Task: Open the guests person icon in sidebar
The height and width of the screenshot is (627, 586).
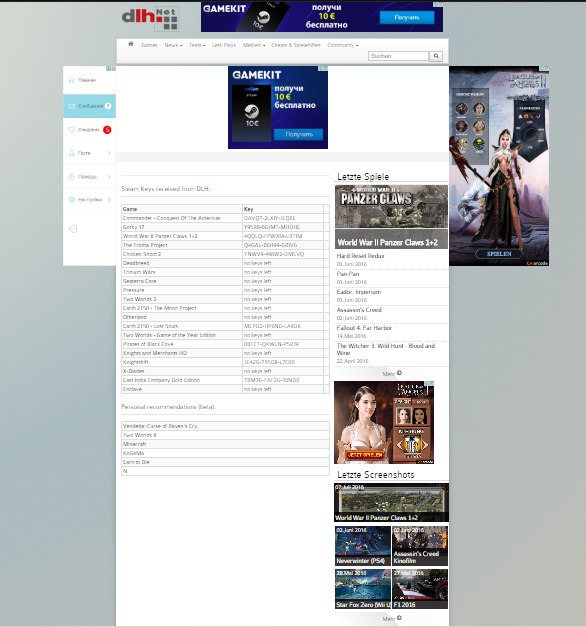Action: [x=72, y=153]
